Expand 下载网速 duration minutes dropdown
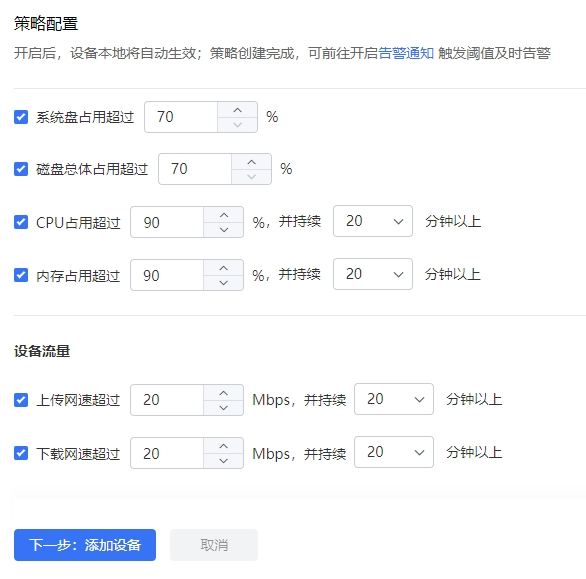The height and width of the screenshot is (579, 586). (x=394, y=452)
